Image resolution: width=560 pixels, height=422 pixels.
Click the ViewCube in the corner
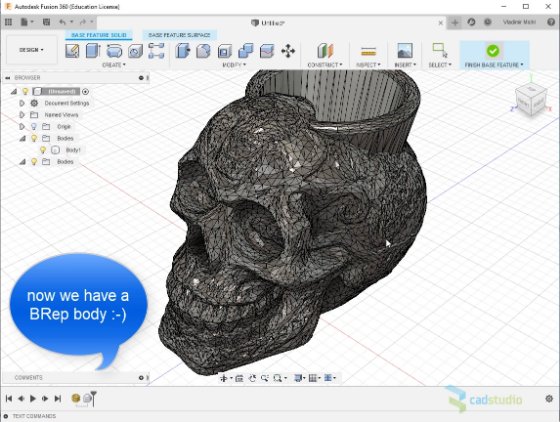pyautogui.click(x=531, y=98)
